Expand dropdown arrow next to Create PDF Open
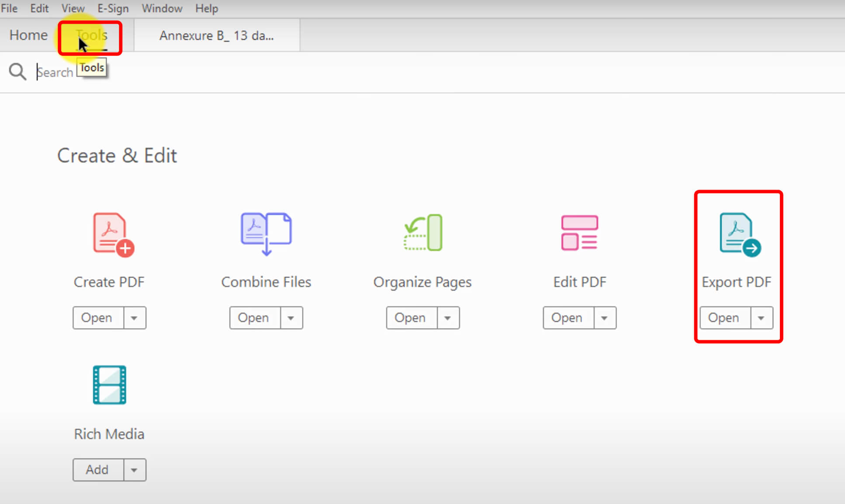Image resolution: width=845 pixels, height=504 pixels. (135, 318)
